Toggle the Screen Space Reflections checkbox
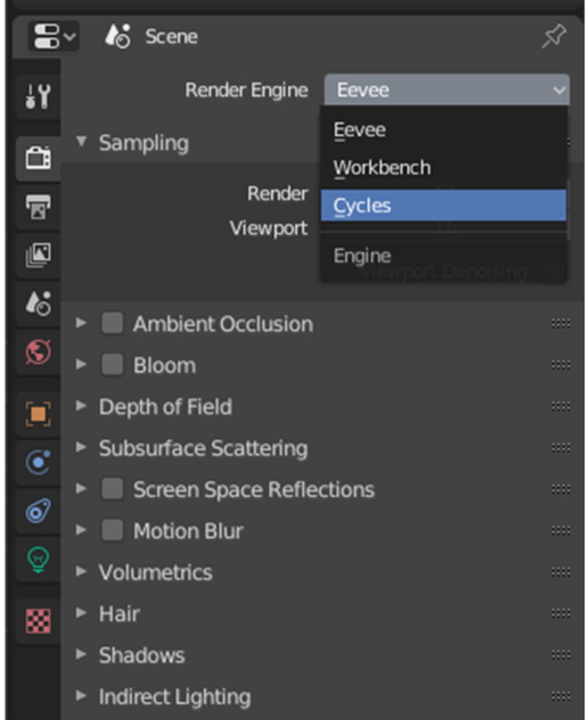The width and height of the screenshot is (588, 720). [113, 489]
